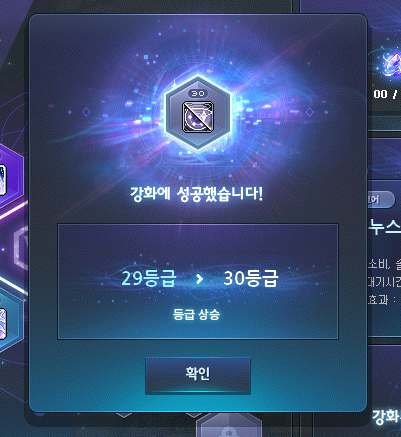This screenshot has height=437, width=401.
Task: Select the rounded pill tab above 누스 title
Action: (x=381, y=200)
